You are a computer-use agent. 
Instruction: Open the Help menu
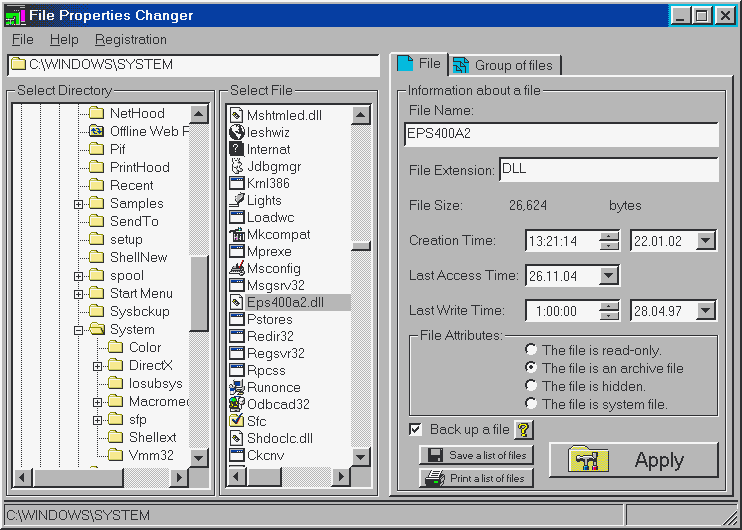tap(64, 40)
